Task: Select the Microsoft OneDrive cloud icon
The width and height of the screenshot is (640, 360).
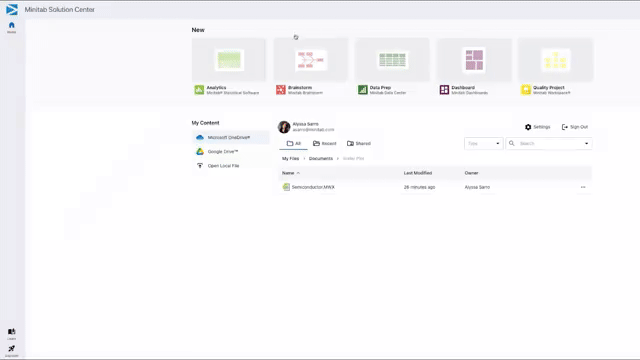Action: click(x=200, y=138)
